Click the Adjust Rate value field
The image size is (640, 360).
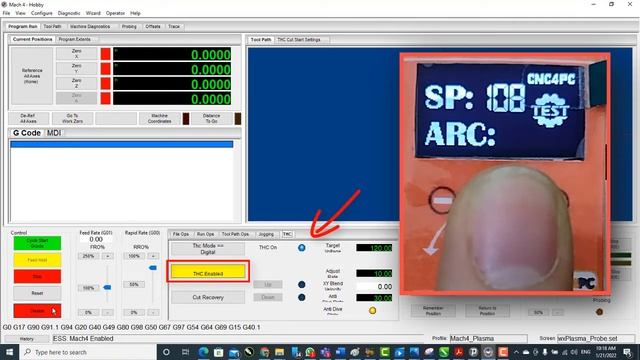point(374,273)
